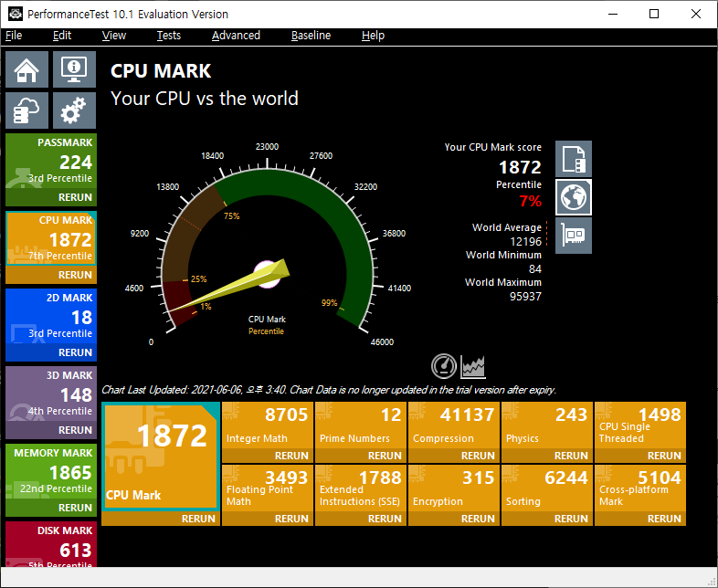The width and height of the screenshot is (718, 588).
Task: Open the File menu
Action: pyautogui.click(x=14, y=36)
